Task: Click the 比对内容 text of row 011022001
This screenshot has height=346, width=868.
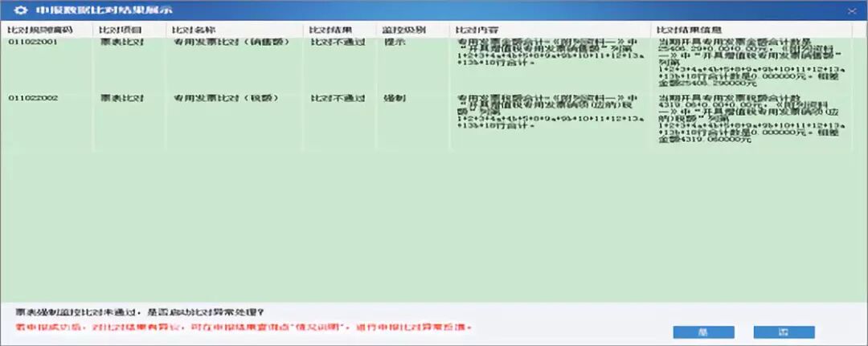Action: (551, 52)
